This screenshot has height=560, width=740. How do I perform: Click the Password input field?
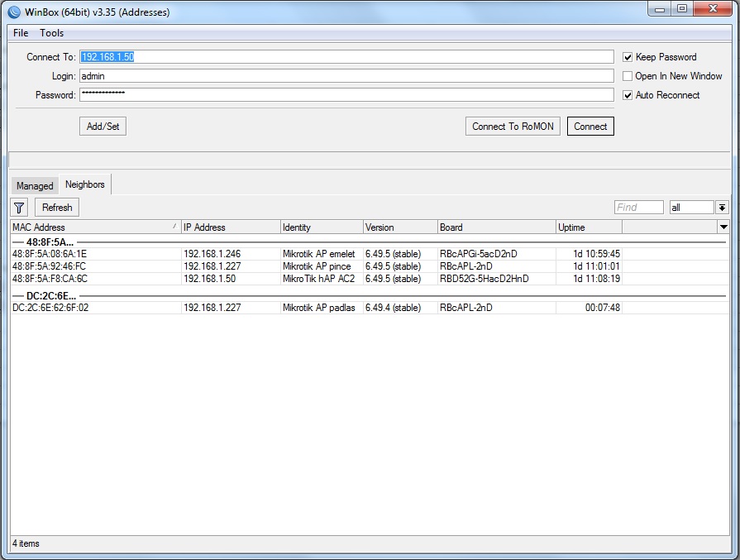coord(346,95)
